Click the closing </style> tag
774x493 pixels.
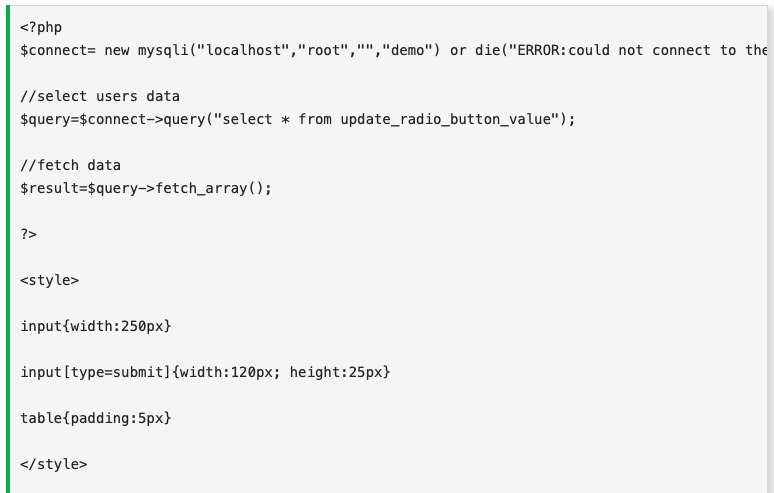pyautogui.click(x=53, y=464)
